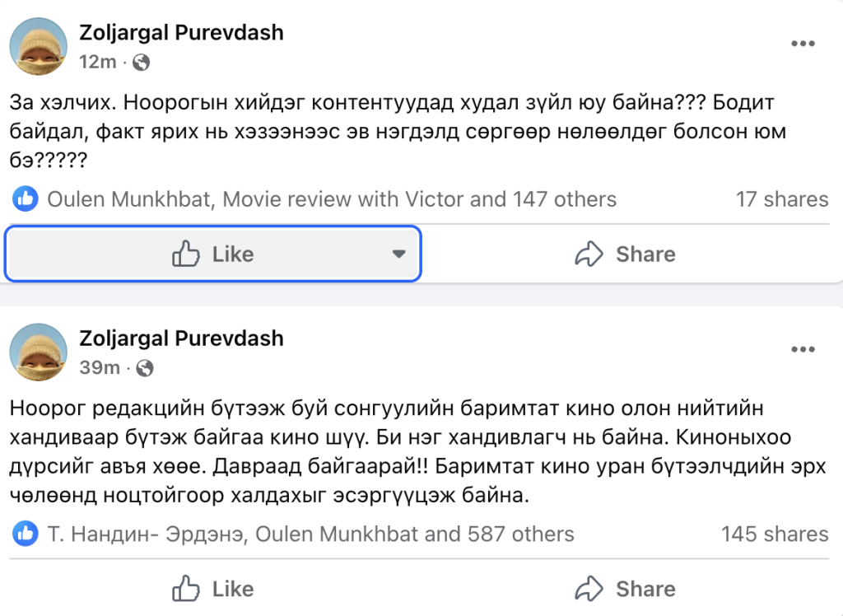Image resolution: width=843 pixels, height=616 pixels.
Task: Click profile avatar on the first post
Action: point(38,45)
